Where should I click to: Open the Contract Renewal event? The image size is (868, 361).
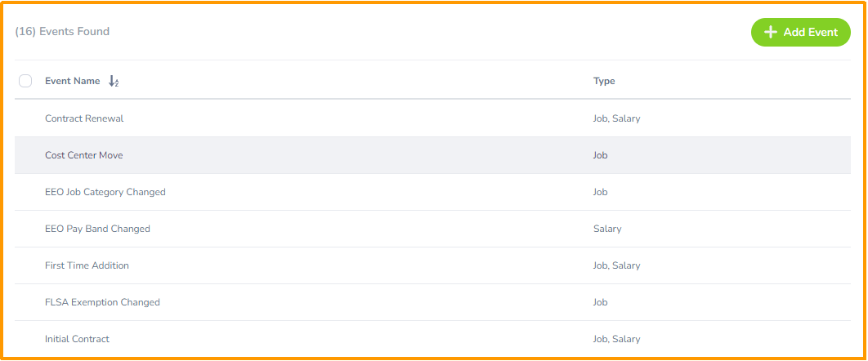coord(84,118)
